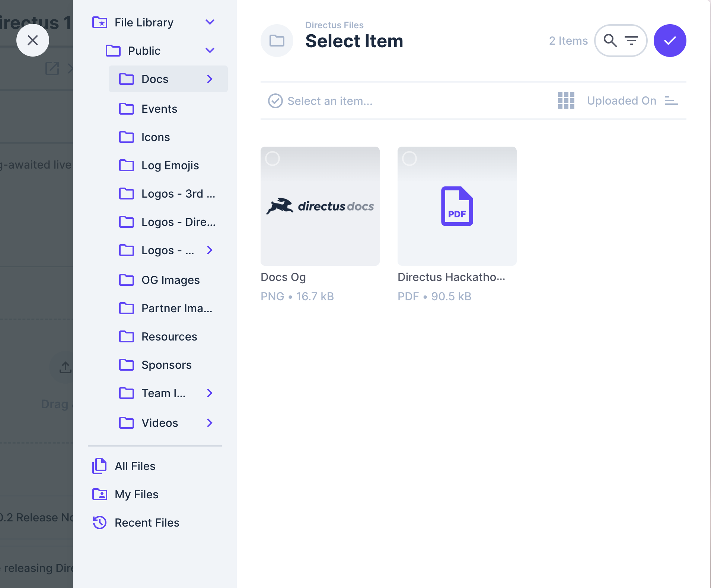Open My Files in the sidebar
Image resolution: width=711 pixels, height=588 pixels.
tap(136, 494)
